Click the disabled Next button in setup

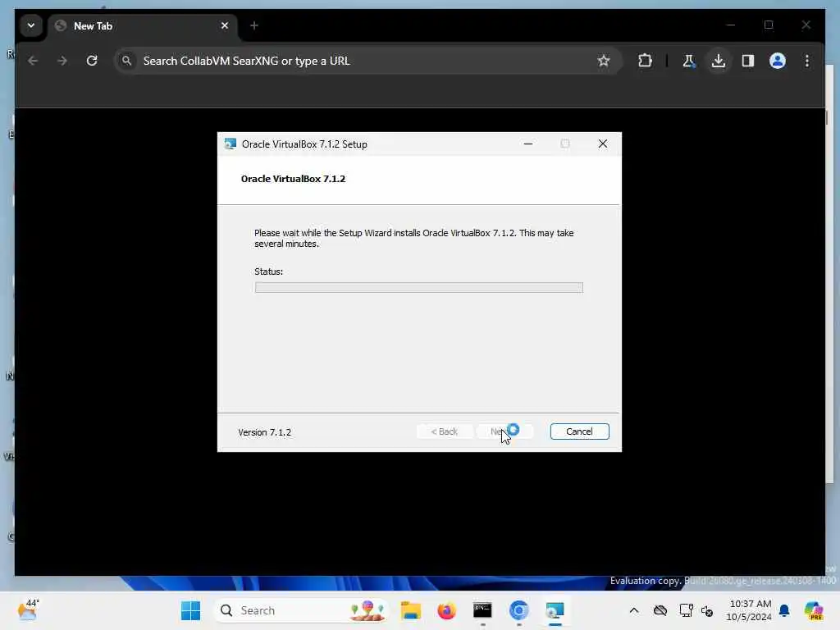(504, 431)
